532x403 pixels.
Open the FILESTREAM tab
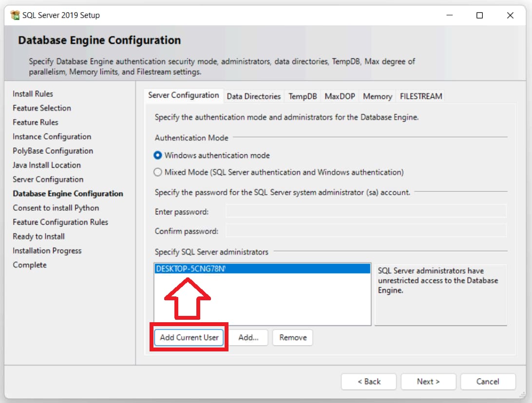(x=421, y=96)
